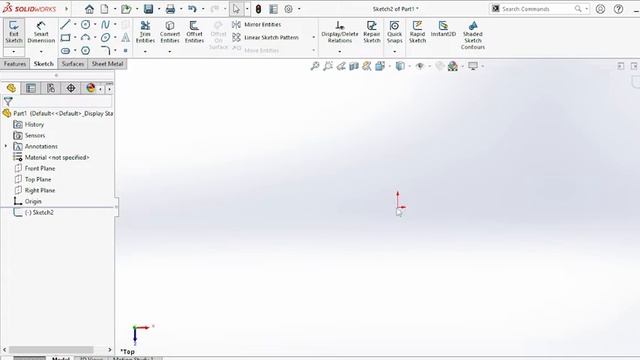Open Save dropdown arrow
Image resolution: width=640 pixels, height=360 pixels.
(159, 9)
